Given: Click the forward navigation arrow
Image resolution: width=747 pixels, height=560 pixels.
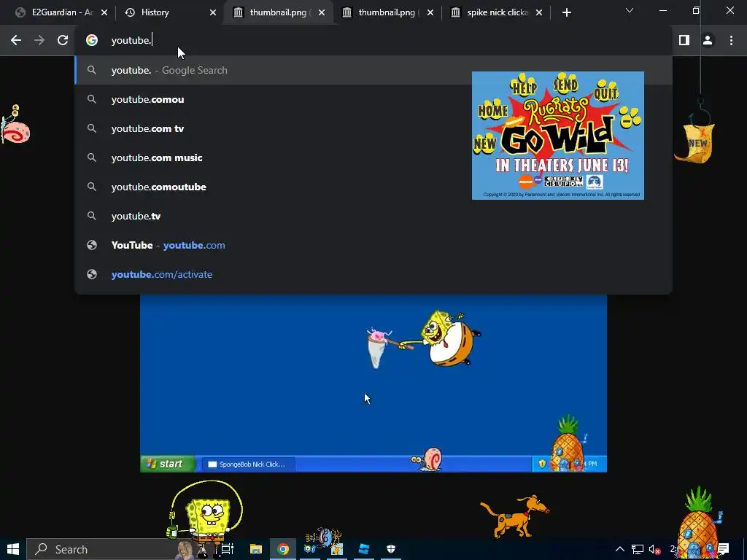Looking at the screenshot, I should click(39, 41).
